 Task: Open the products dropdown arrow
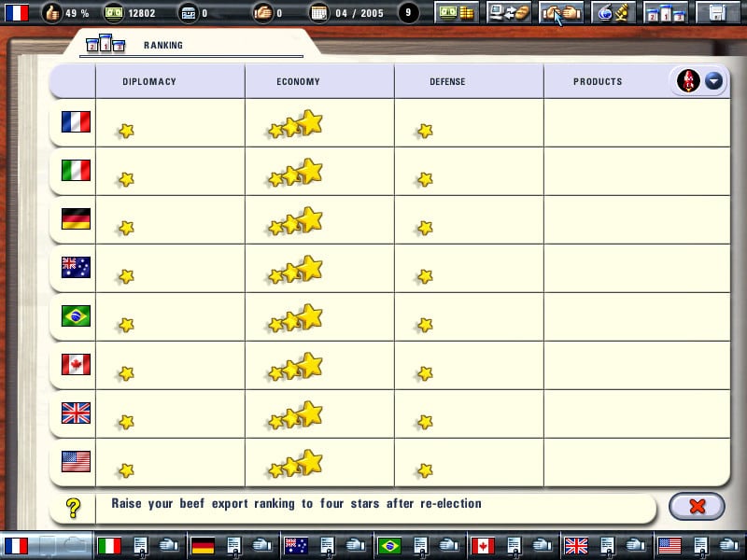(713, 81)
